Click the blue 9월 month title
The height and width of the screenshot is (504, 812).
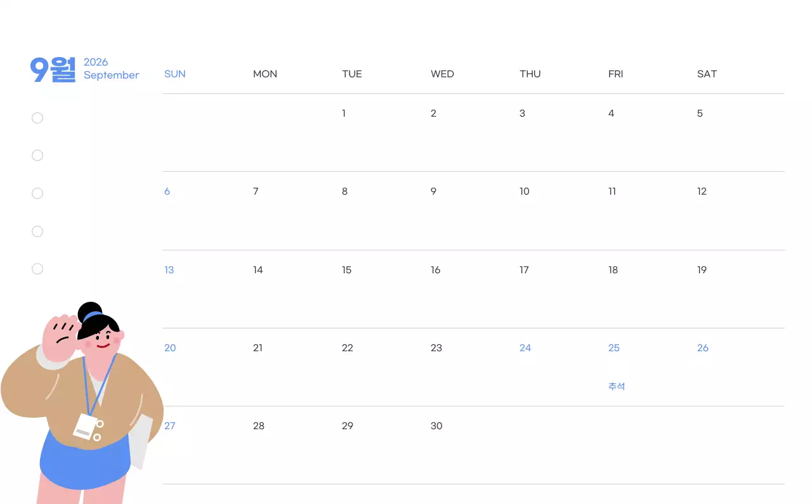(53, 69)
